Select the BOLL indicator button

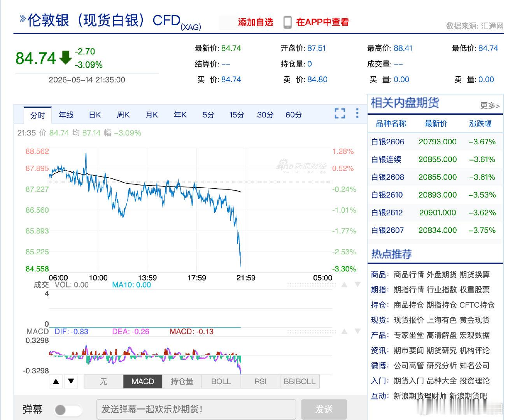[x=221, y=381]
